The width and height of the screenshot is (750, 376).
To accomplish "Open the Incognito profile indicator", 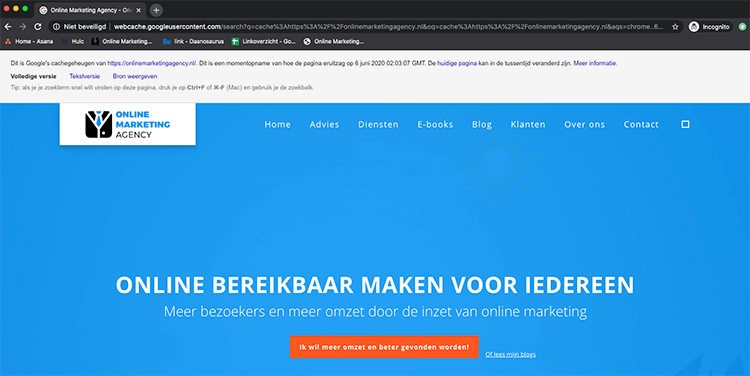I will click(709, 27).
